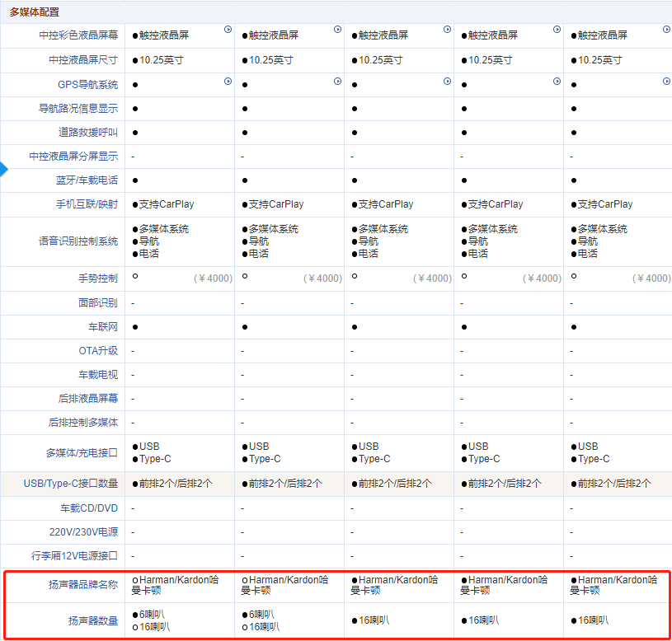Screen dimensions: 672x641
Task: Play video icon for GPS导航系统 in fifth column
Action: (x=666, y=82)
